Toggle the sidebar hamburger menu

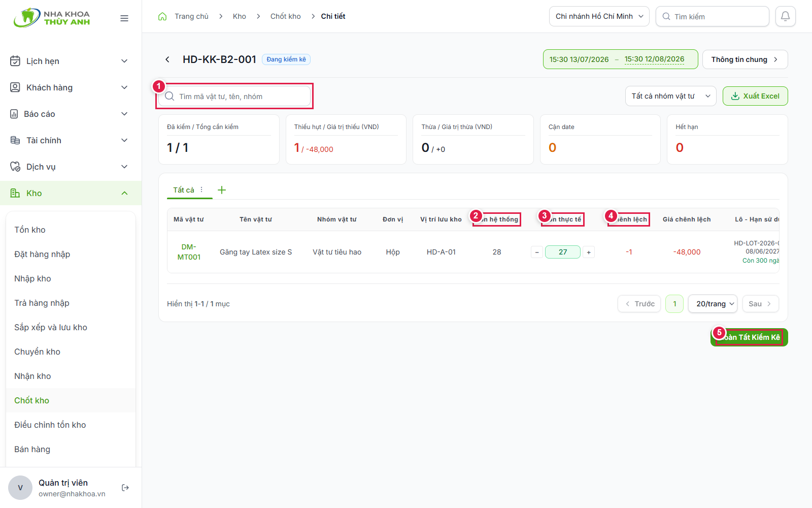(x=124, y=18)
